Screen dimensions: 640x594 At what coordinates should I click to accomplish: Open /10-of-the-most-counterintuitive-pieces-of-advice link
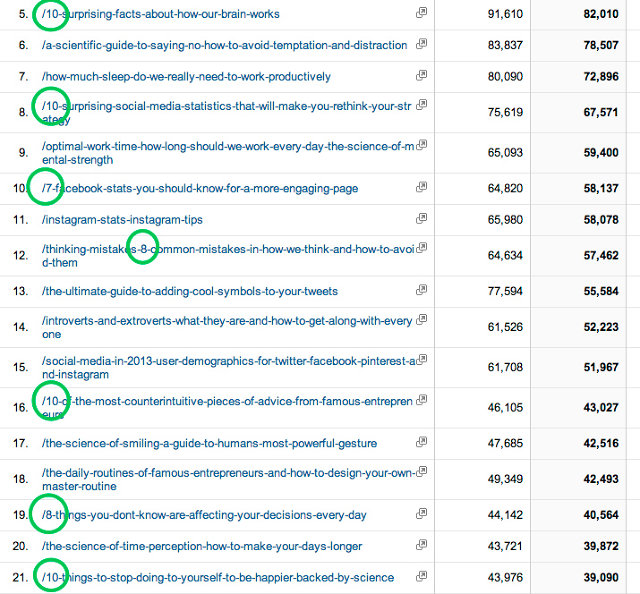click(x=227, y=407)
